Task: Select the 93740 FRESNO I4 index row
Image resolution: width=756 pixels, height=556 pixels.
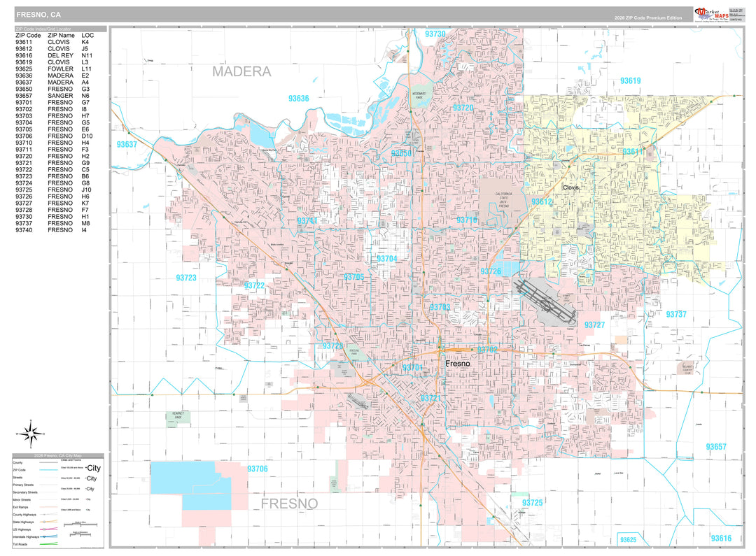Action: [53, 230]
